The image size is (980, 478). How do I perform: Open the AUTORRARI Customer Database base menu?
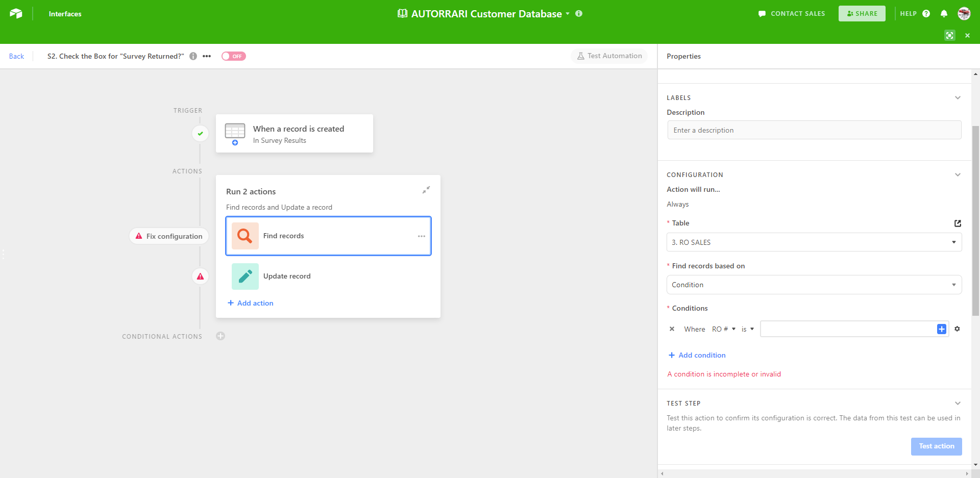click(x=483, y=14)
